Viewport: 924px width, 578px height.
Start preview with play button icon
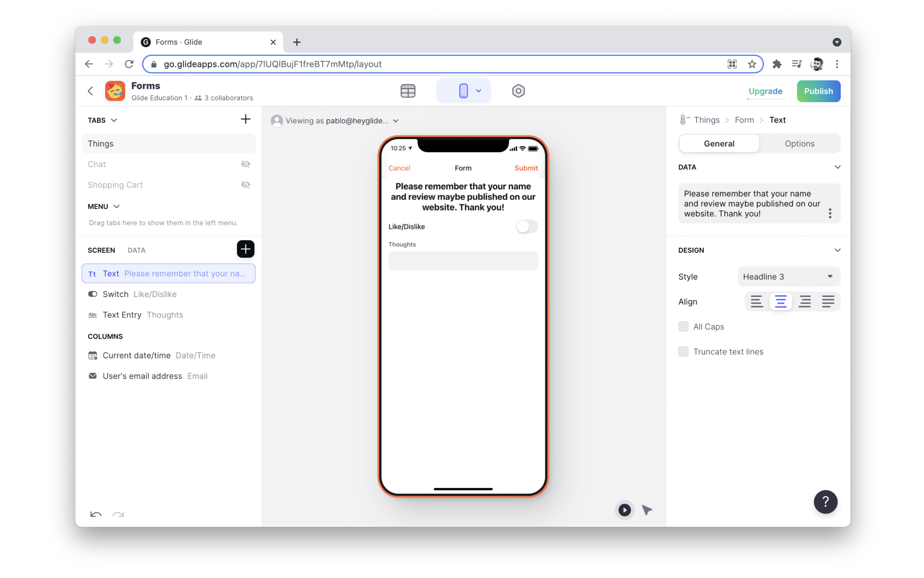point(624,510)
